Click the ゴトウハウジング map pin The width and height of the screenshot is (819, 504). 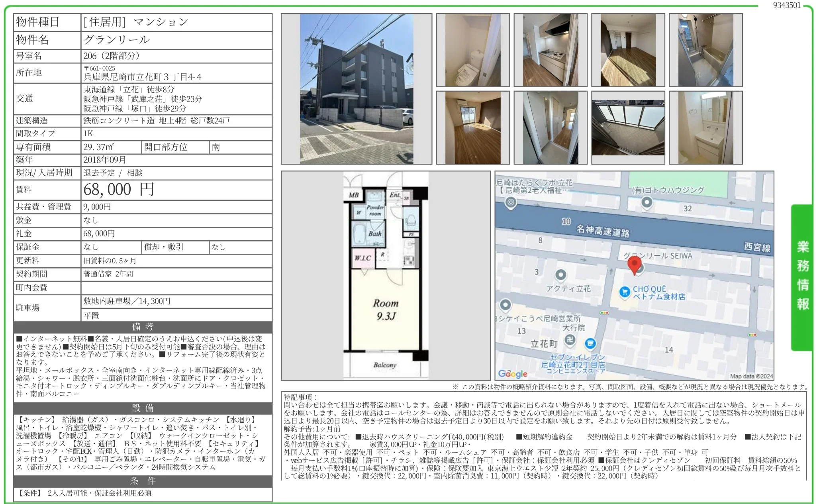pyautogui.click(x=647, y=203)
